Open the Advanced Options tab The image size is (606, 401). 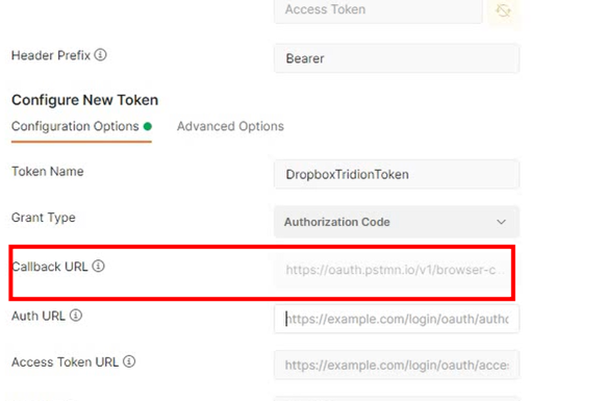(x=230, y=126)
